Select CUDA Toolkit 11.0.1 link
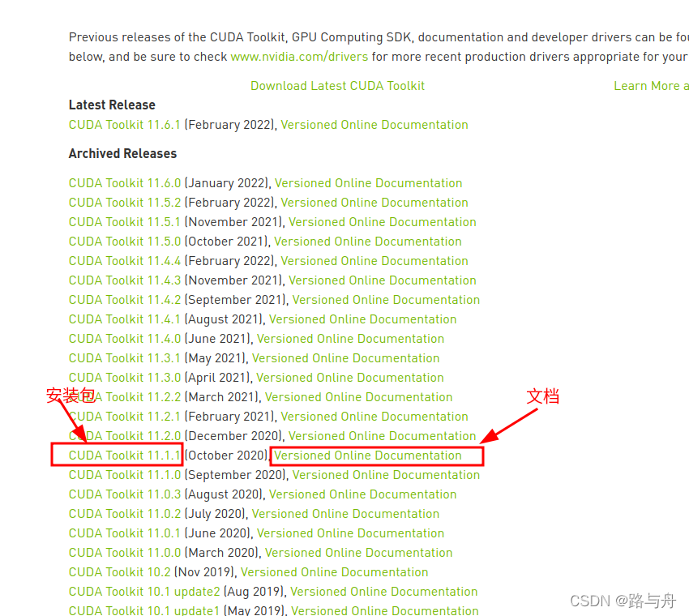689x616 pixels. tap(125, 533)
